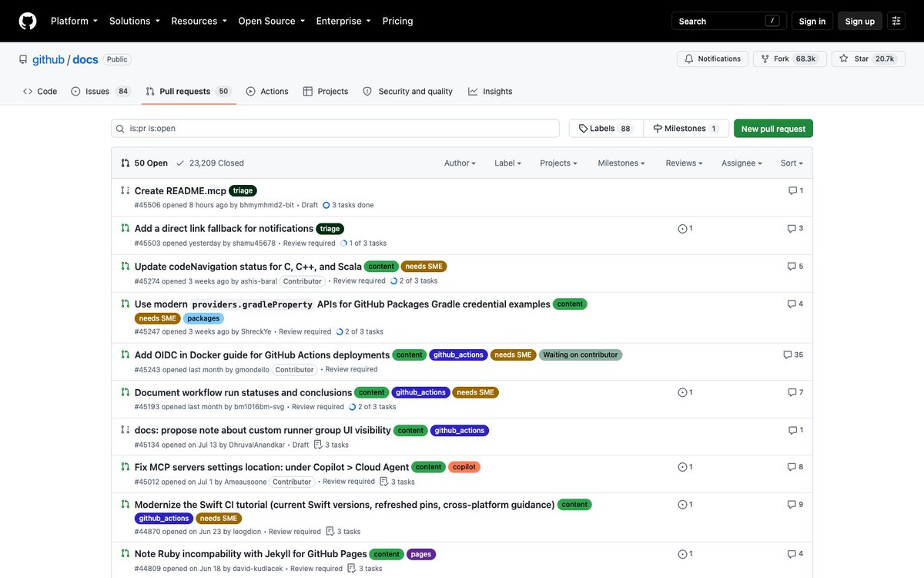Open the Milestones filter dropdown
Viewport: 924px width, 578px height.
(621, 163)
